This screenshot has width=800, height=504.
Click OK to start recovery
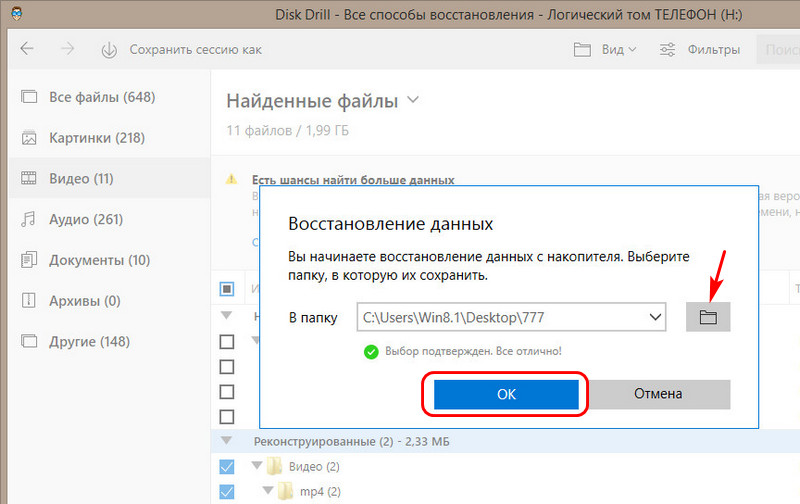coord(506,394)
